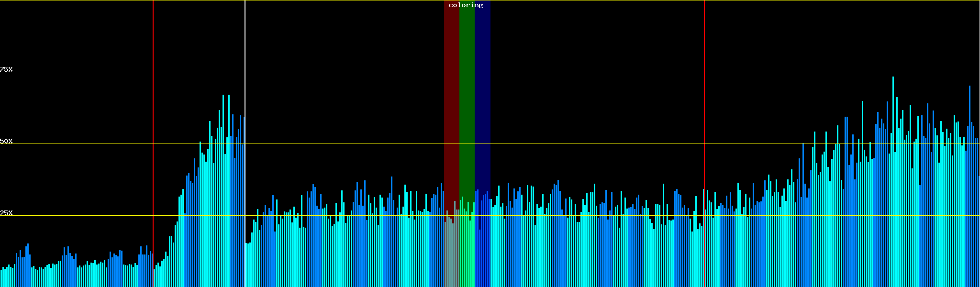Image resolution: width=980 pixels, height=287 pixels.
Task: Select the dark red coloring band
Action: tap(451, 96)
